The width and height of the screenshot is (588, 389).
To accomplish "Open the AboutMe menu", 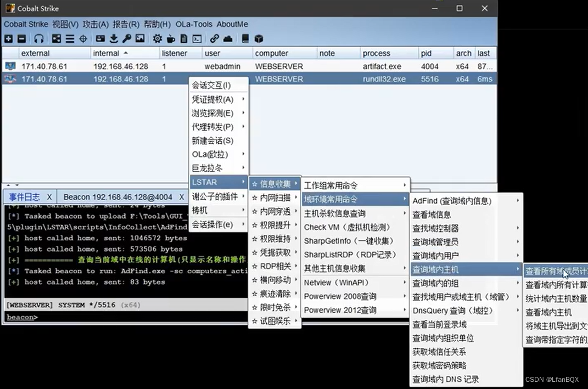I will click(x=232, y=24).
